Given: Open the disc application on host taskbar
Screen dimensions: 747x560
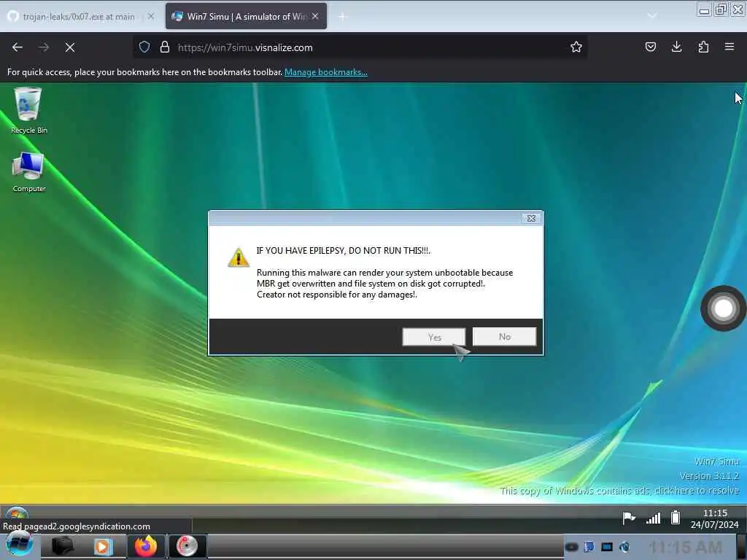Looking at the screenshot, I should tap(187, 545).
